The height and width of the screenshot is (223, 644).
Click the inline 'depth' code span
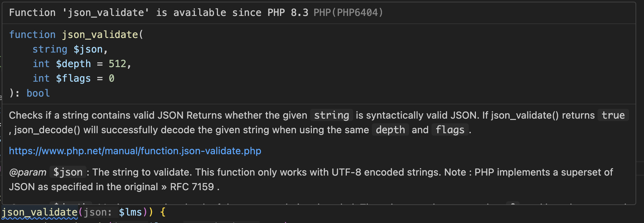coord(390,130)
